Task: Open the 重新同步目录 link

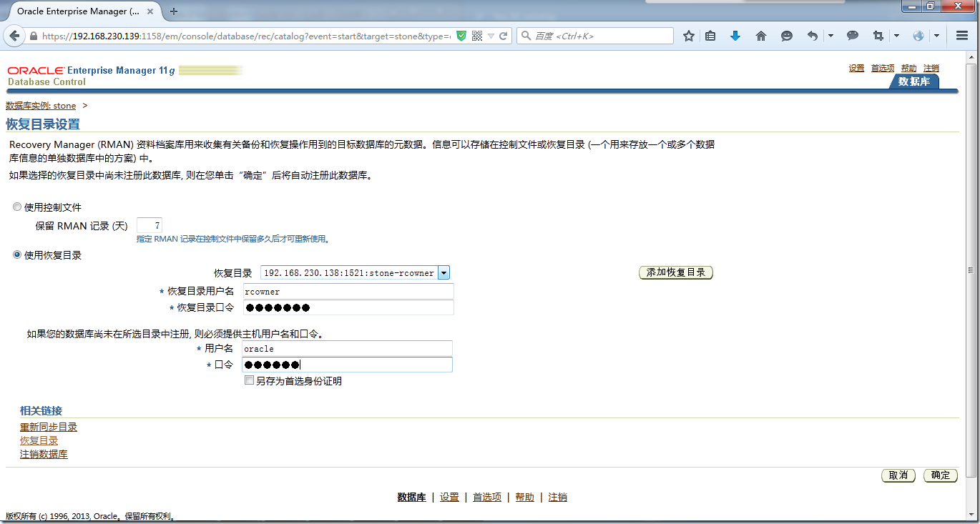Action: pyautogui.click(x=49, y=427)
